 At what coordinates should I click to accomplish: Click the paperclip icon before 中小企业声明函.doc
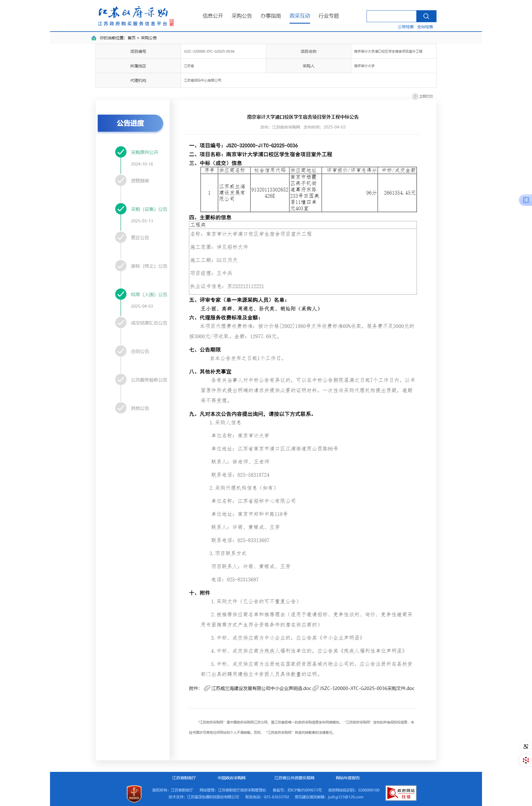click(207, 688)
